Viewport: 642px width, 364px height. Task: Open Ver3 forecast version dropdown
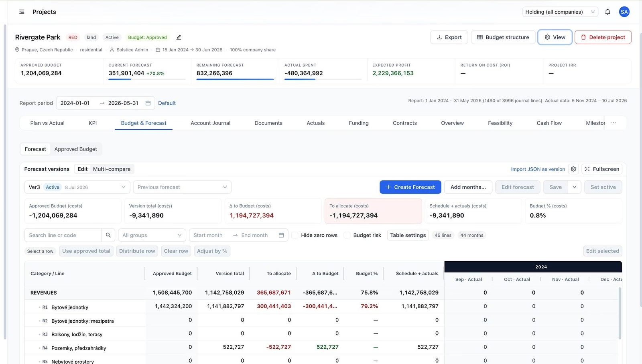(77, 187)
